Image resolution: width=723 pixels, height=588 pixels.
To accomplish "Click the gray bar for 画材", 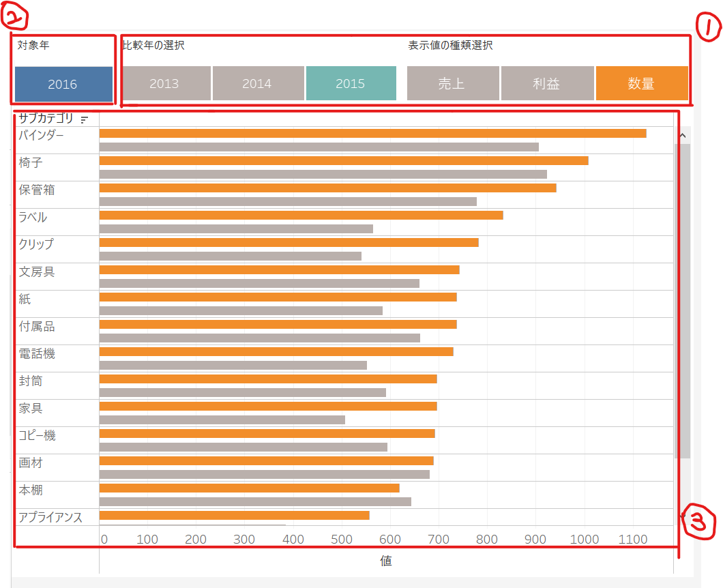I will pyautogui.click(x=265, y=474).
